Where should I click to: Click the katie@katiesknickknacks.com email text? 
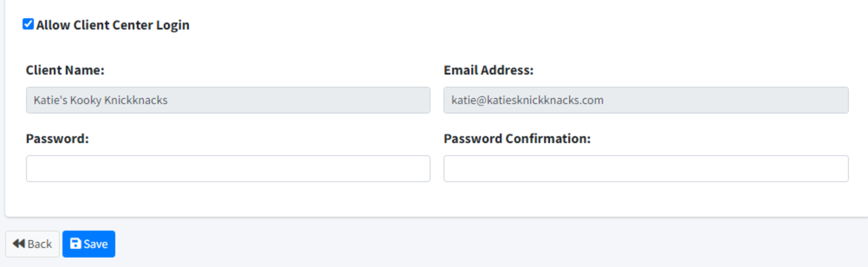pyautogui.click(x=527, y=100)
